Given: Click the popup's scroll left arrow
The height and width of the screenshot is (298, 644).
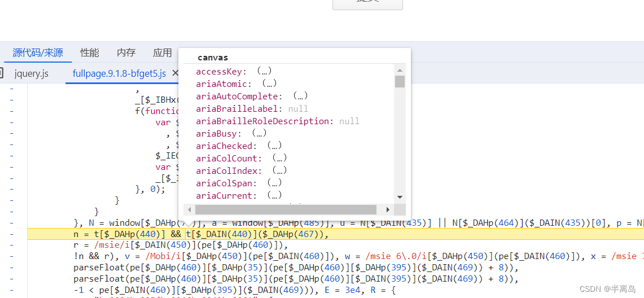Looking at the screenshot, I should [189, 209].
